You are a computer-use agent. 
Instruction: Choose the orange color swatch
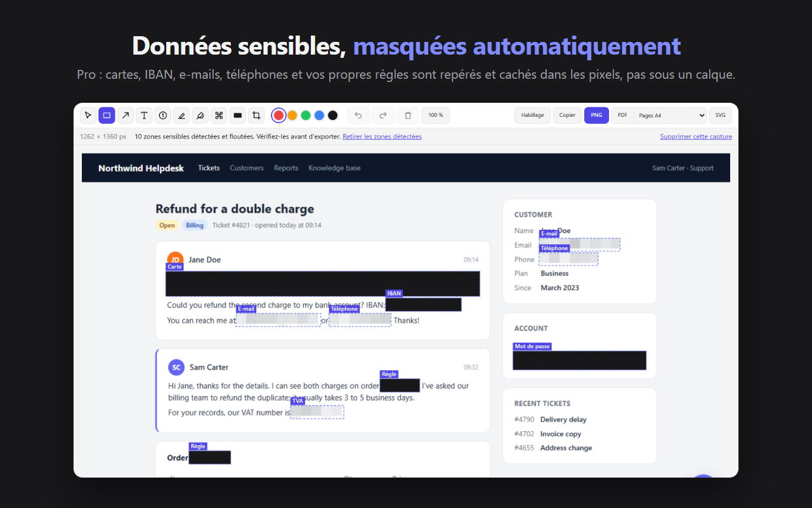(x=292, y=116)
